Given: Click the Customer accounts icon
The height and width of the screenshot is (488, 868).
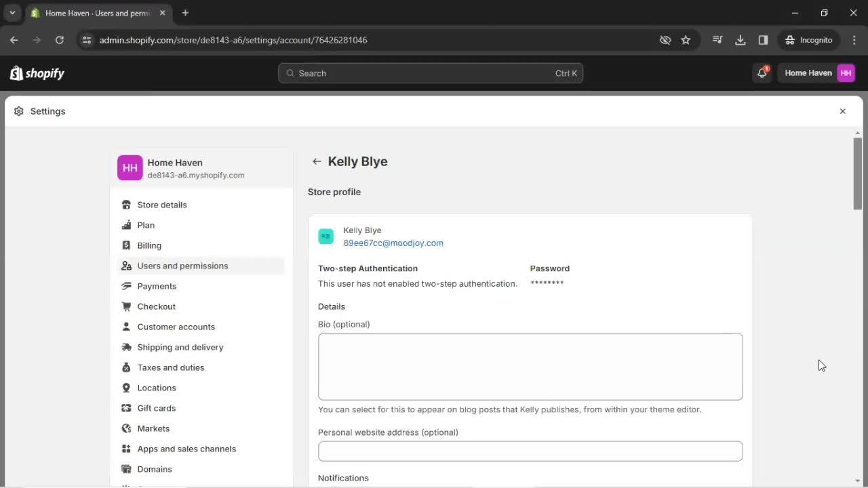Looking at the screenshot, I should (126, 327).
